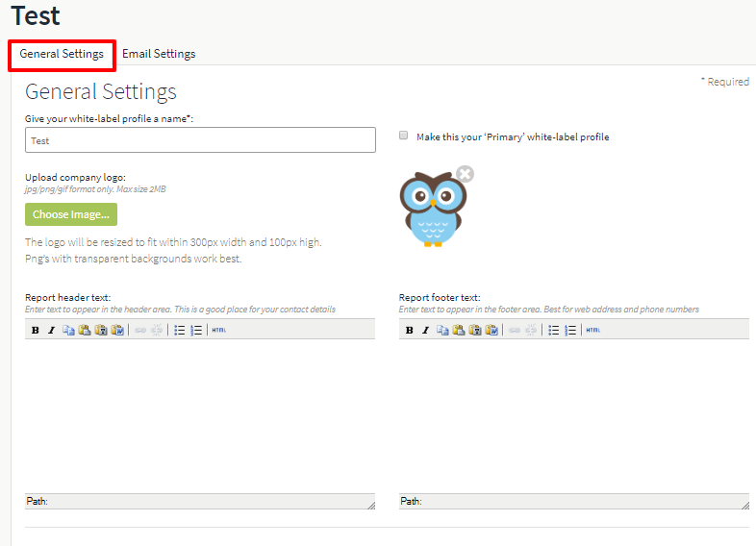Click Insert Link icon in footer toolbar
Viewport: 756px width, 546px height.
tap(515, 330)
